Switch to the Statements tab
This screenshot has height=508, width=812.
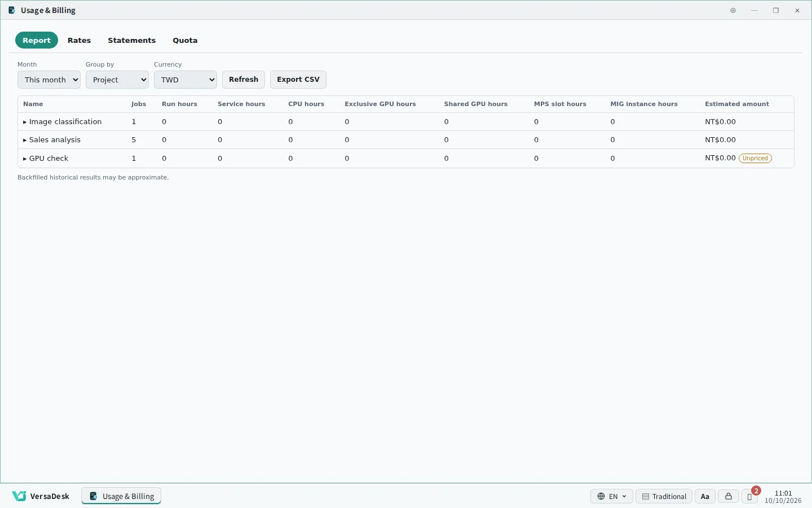click(131, 40)
